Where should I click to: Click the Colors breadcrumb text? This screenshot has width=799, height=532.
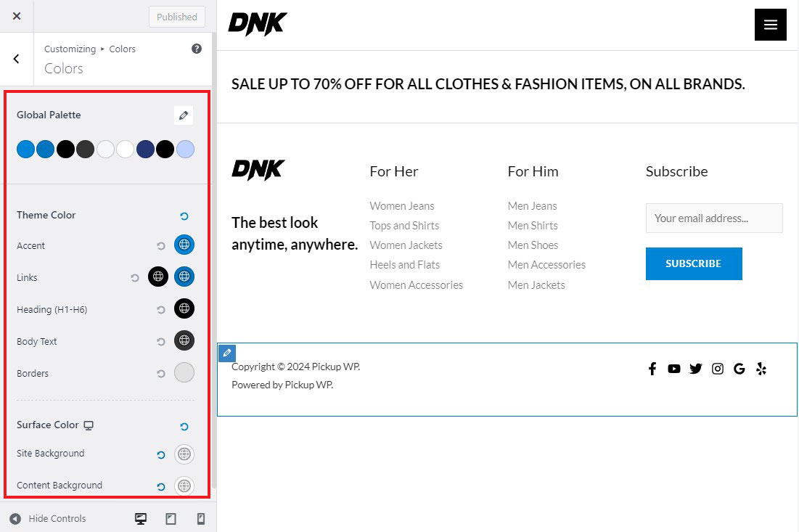(123, 49)
